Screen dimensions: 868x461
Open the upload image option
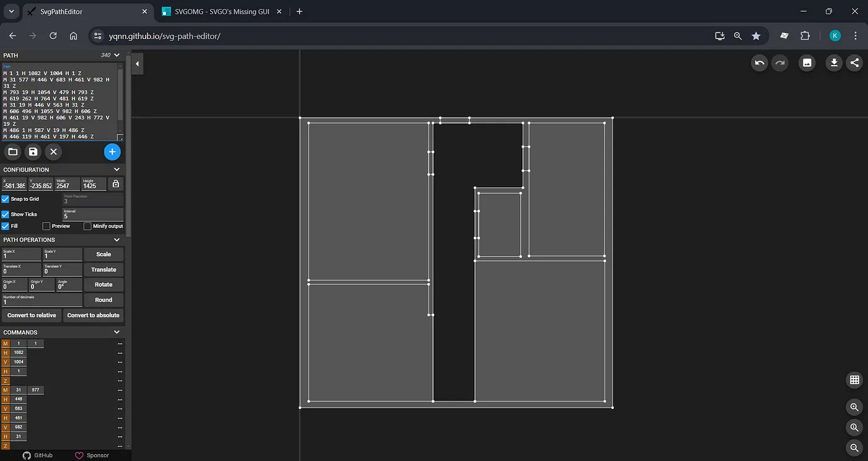pyautogui.click(x=807, y=63)
